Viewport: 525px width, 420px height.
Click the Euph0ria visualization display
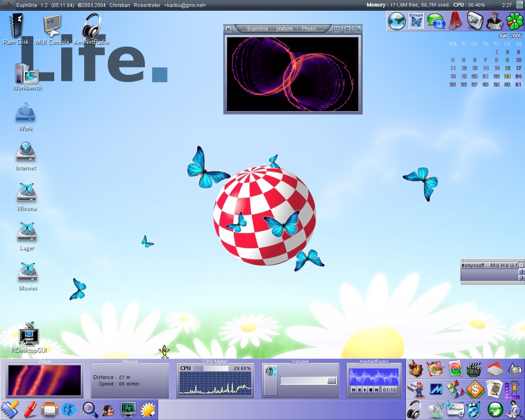click(x=293, y=74)
